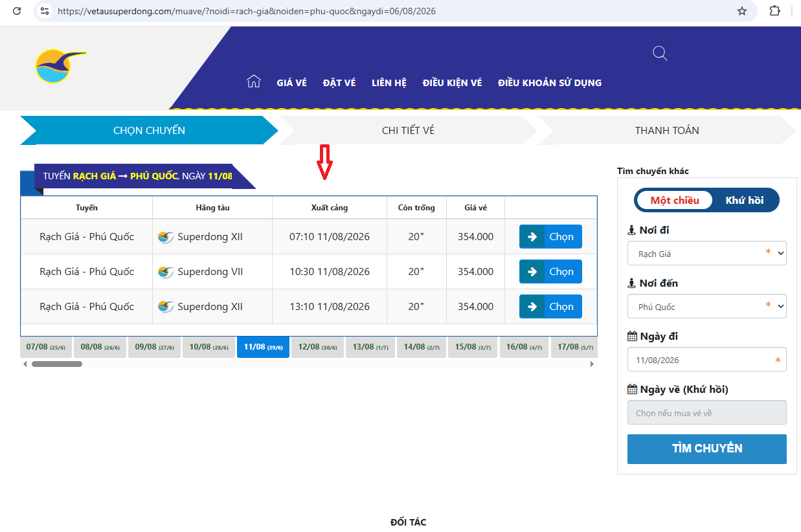Click the date strip horizontal scrollbar thumb
This screenshot has height=532, width=801.
[57, 364]
